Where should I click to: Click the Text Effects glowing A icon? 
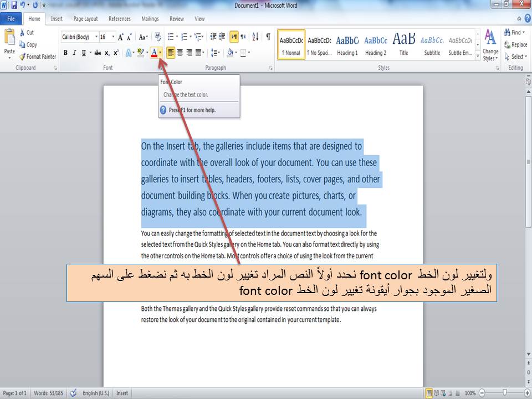[x=129, y=53]
